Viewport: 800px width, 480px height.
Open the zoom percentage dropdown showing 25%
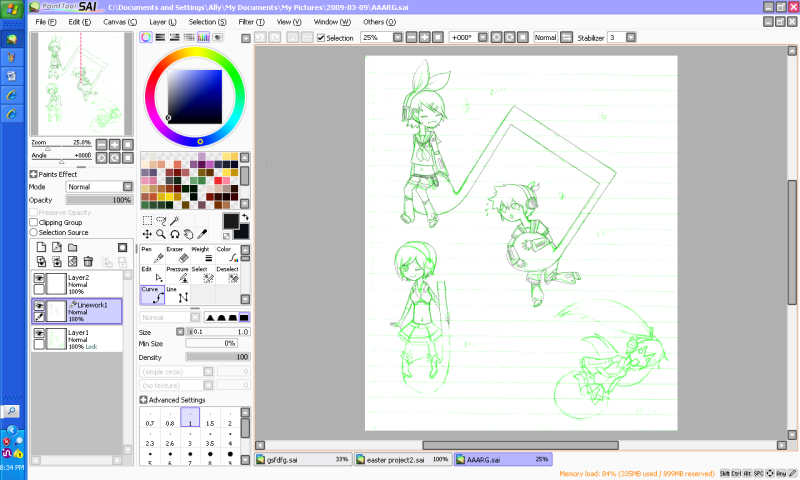(x=397, y=37)
